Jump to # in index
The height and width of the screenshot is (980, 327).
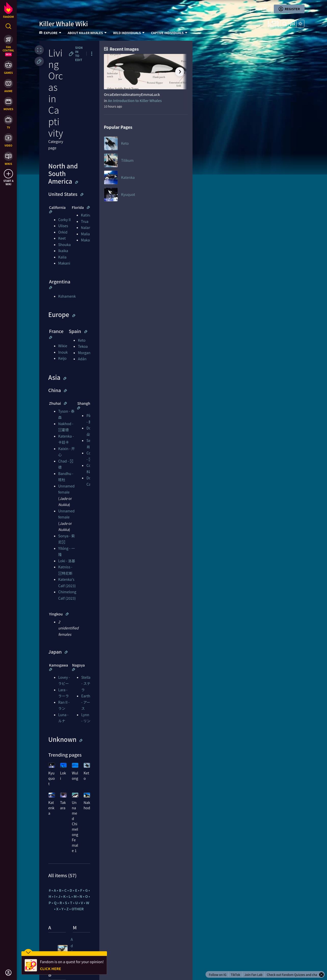[50, 891]
